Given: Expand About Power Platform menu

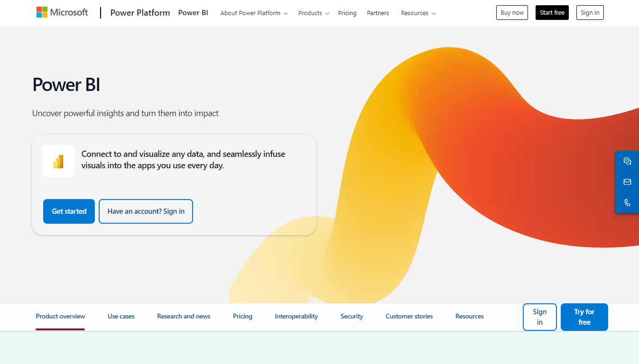Looking at the screenshot, I should (x=254, y=13).
